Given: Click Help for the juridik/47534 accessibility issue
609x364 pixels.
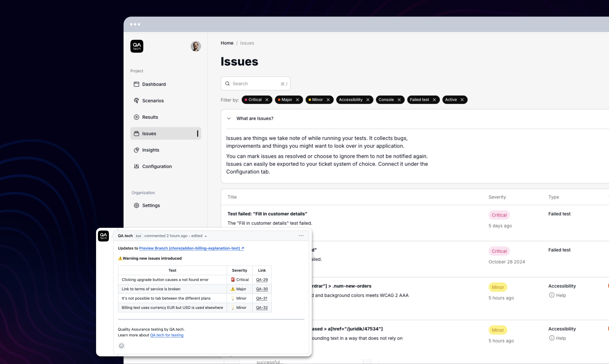Looking at the screenshot, I should click(561, 338).
